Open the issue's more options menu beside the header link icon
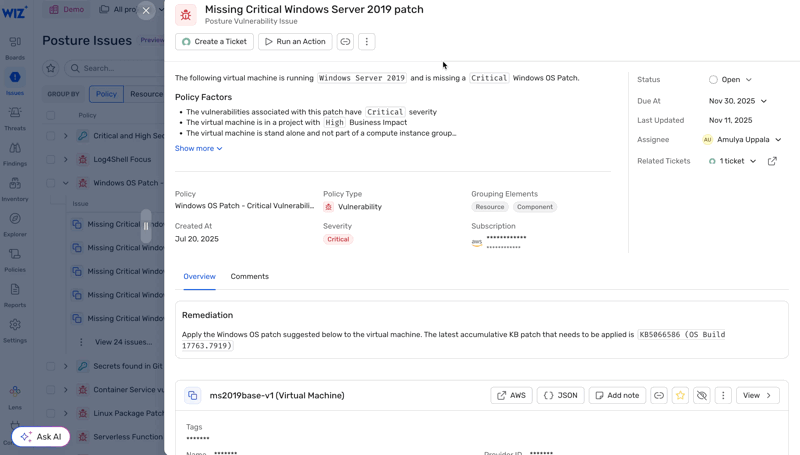 point(367,42)
